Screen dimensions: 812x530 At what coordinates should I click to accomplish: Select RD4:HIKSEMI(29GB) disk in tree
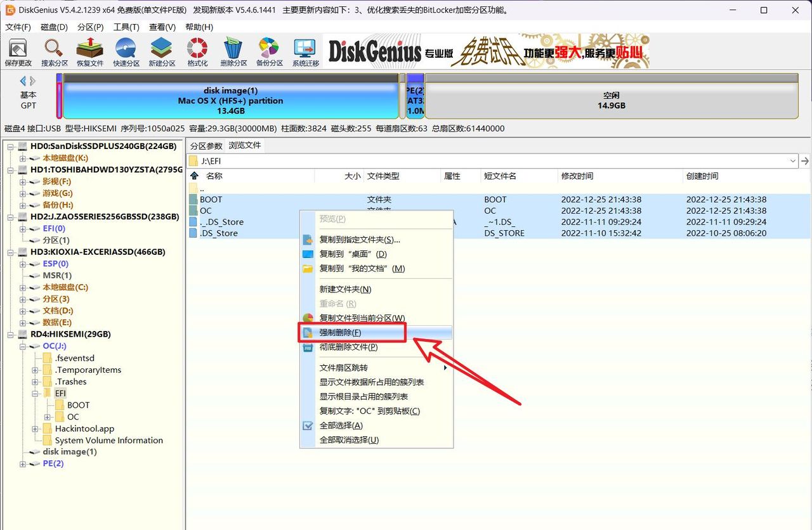click(x=70, y=334)
